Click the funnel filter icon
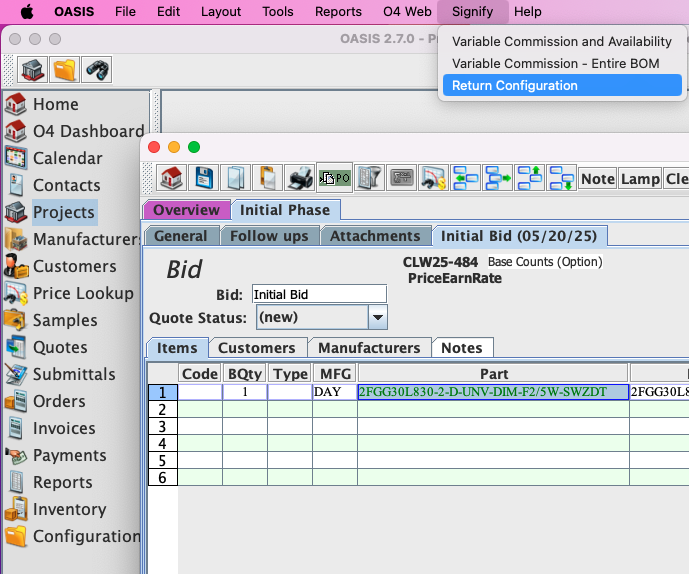Screen dimensions: 689x574 369,178
